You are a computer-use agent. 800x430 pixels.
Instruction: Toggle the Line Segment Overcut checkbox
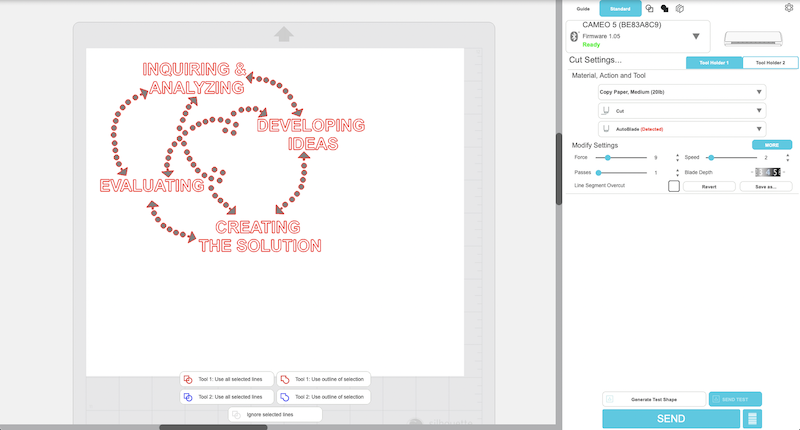[673, 186]
